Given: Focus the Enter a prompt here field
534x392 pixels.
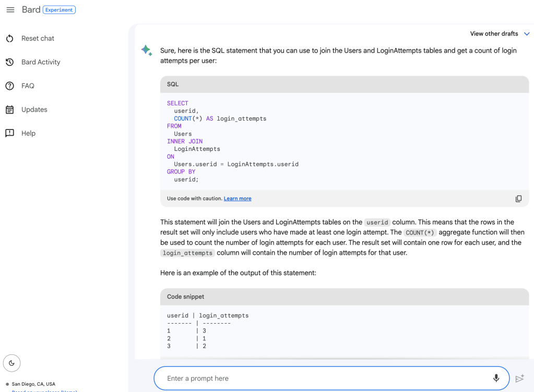Looking at the screenshot, I should click(324, 378).
